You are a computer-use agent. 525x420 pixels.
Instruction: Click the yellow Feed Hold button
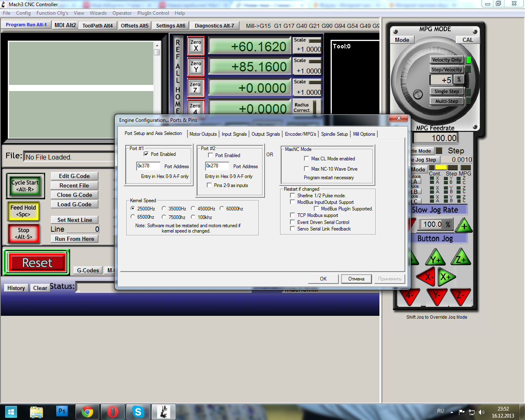pos(23,211)
